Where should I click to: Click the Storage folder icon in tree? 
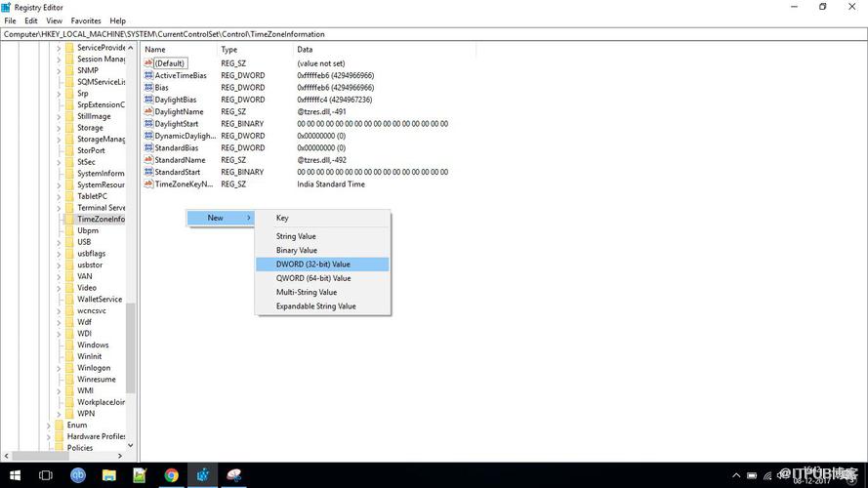69,127
